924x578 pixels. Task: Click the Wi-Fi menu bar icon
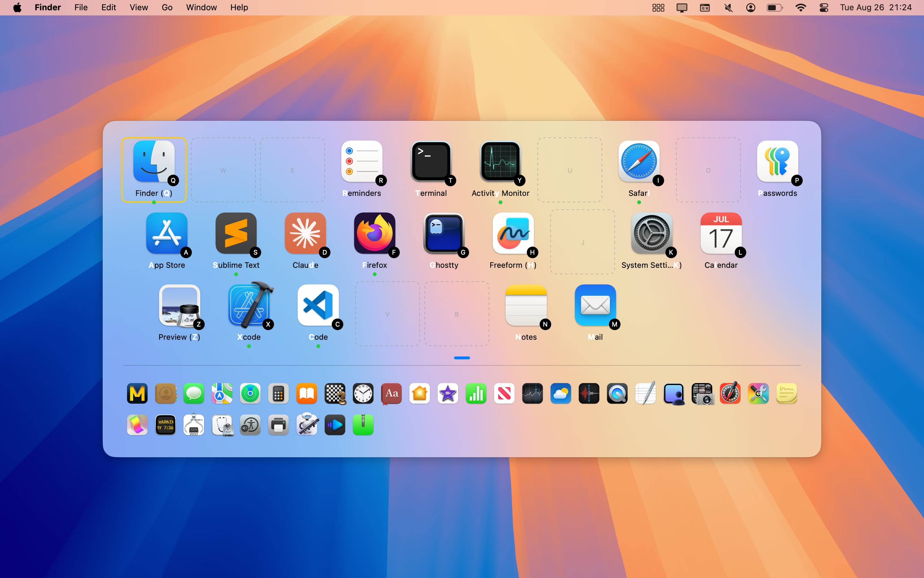tap(800, 7)
